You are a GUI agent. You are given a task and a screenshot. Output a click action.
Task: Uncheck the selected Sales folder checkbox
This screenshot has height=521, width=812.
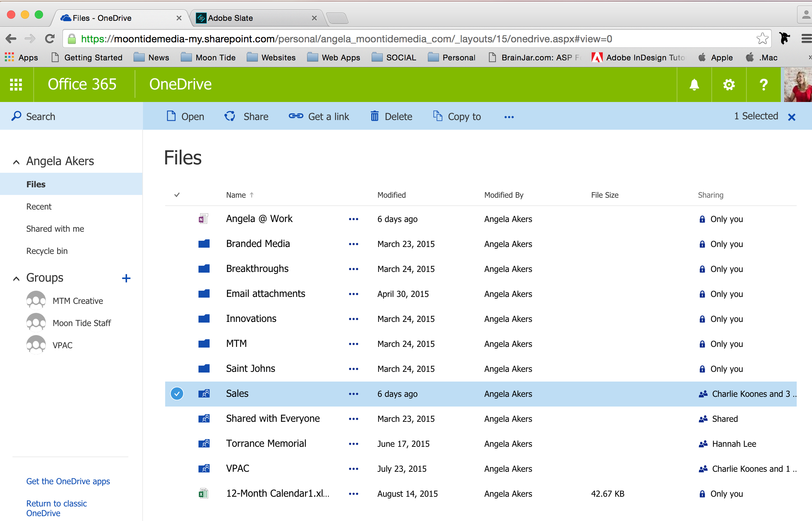click(177, 394)
